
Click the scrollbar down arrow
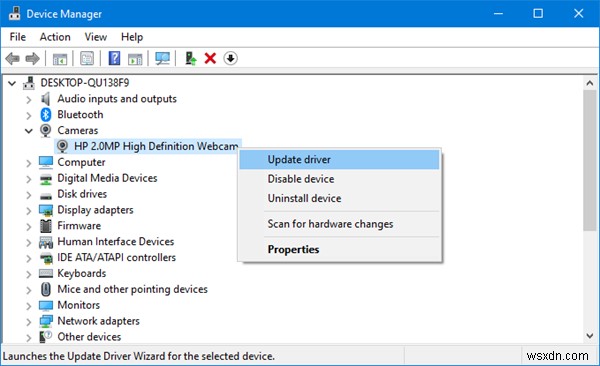[x=590, y=336]
